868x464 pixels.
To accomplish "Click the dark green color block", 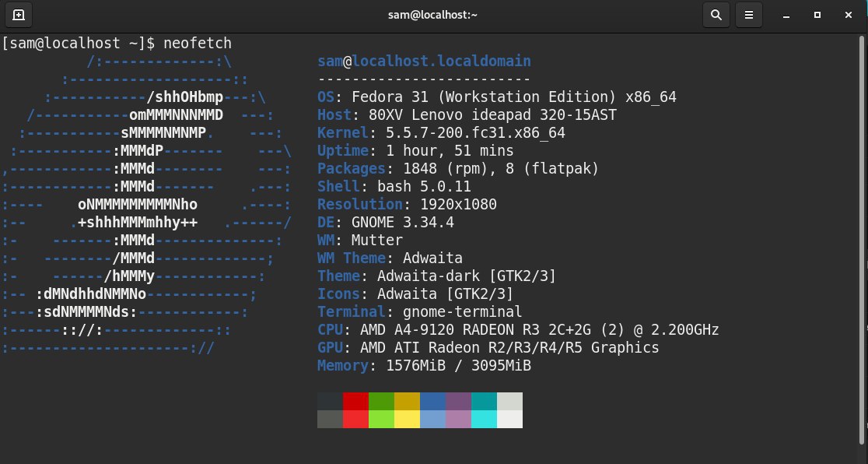I will [381, 401].
